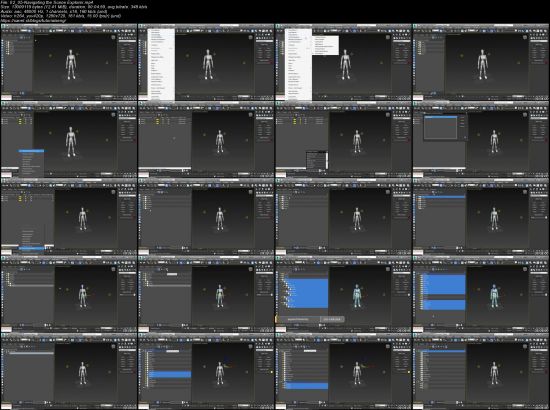The width and height of the screenshot is (550, 410).
Task: Open the frame with one large blue selection and notification bar
Action: click(343, 294)
